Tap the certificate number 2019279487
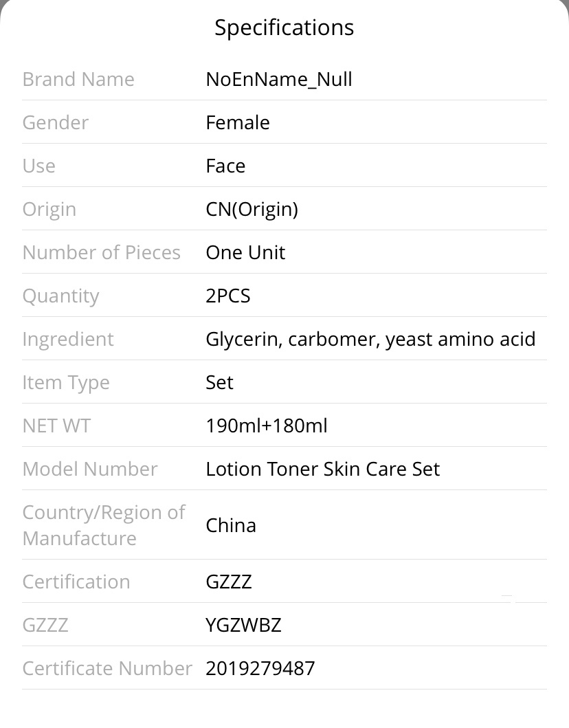 (260, 669)
